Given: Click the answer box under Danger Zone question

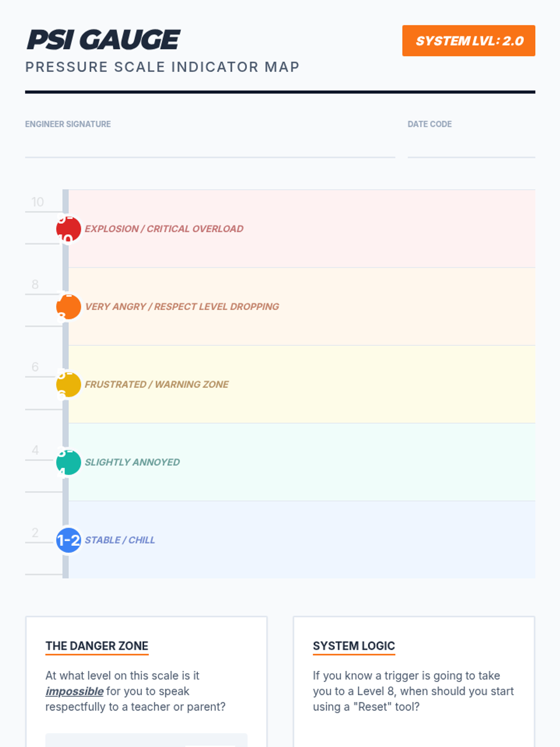Looking at the screenshot, I should (x=146, y=740).
